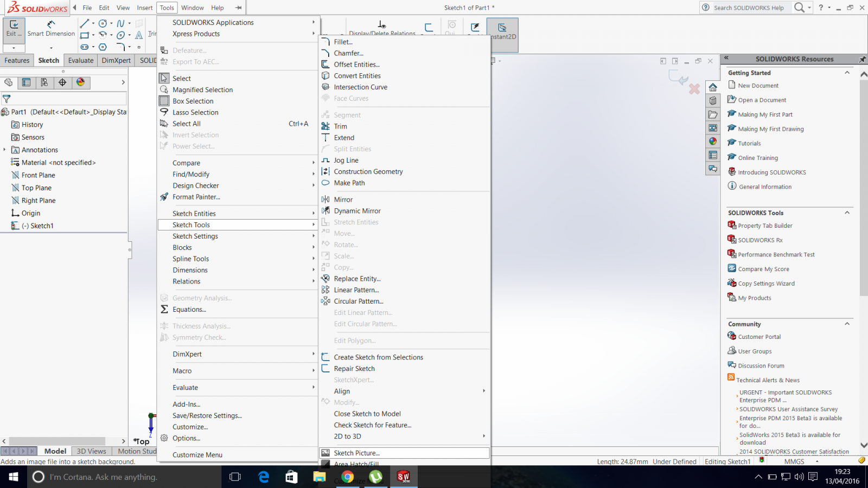Image resolution: width=868 pixels, height=488 pixels.
Task: Collapse the Community section
Action: pos(847,324)
